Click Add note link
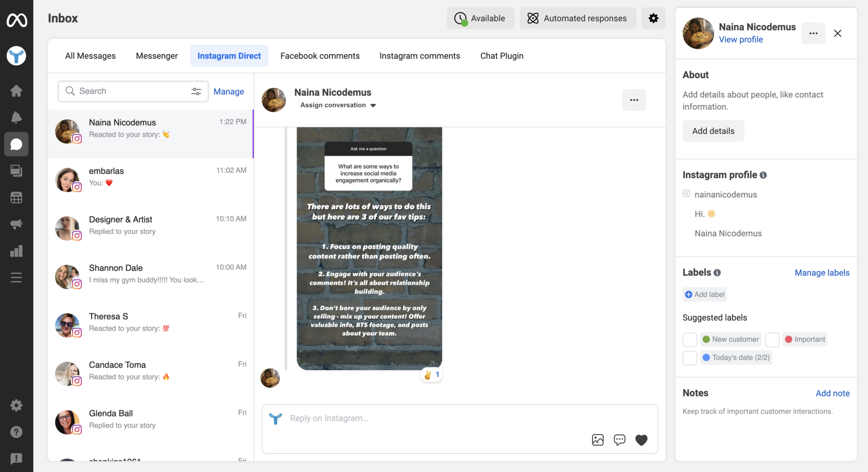 pos(832,393)
